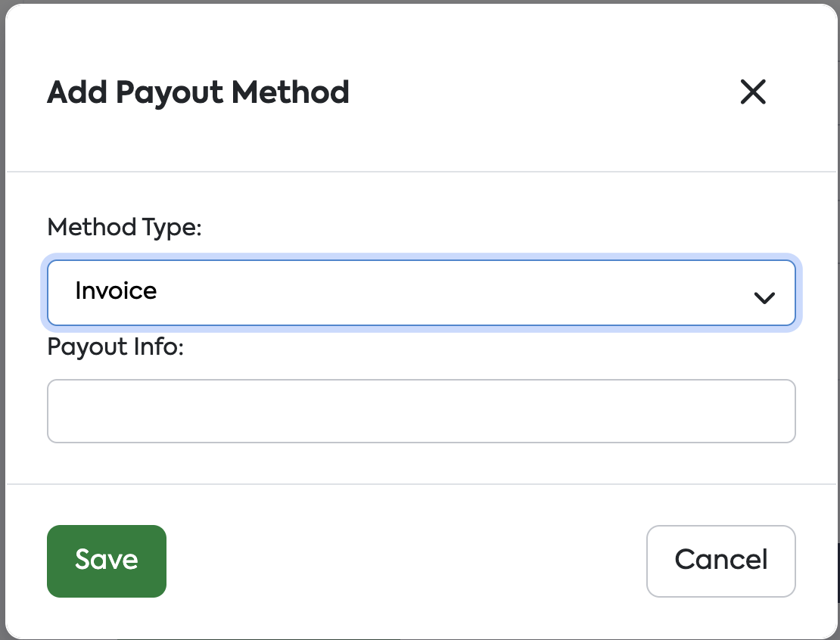Click the white Cancel button
Viewport: 840px width, 640px height.
tap(720, 561)
